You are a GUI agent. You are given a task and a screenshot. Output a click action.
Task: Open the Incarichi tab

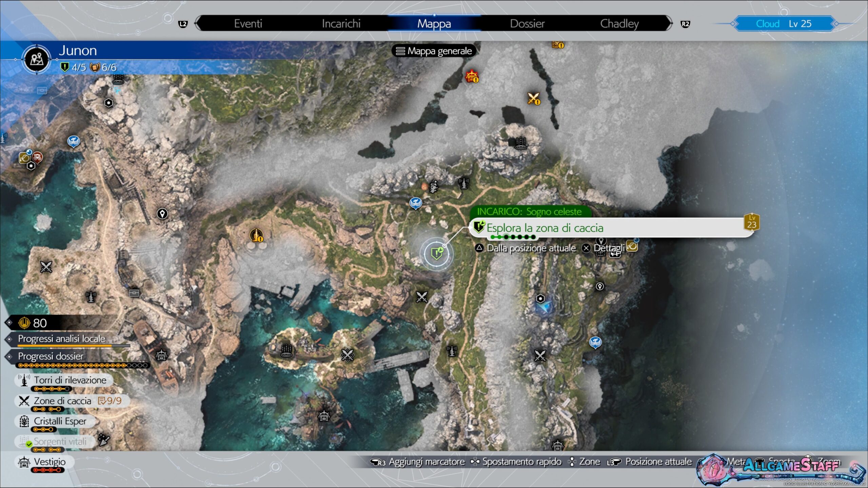[x=341, y=24]
